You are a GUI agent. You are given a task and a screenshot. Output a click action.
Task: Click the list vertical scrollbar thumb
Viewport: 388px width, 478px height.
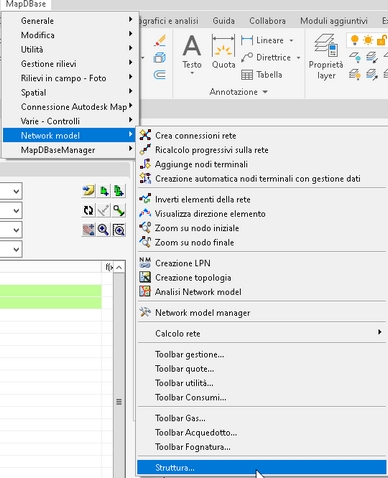pyautogui.click(x=119, y=402)
